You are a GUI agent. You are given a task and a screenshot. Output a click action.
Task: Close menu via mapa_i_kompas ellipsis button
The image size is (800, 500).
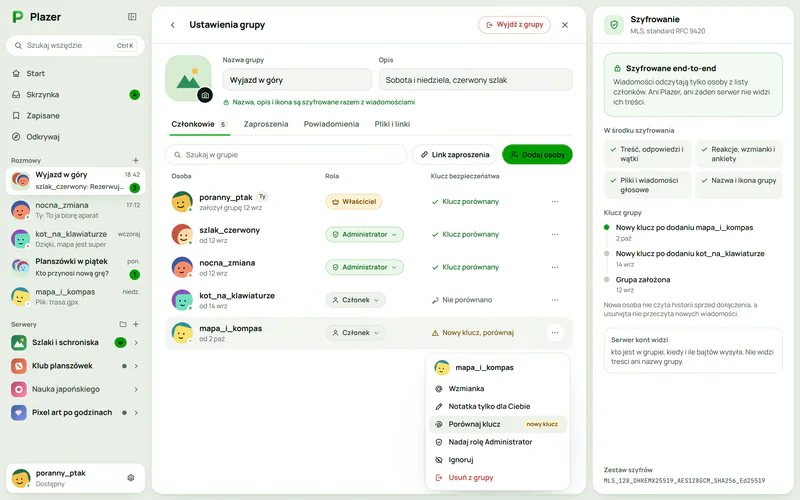tap(555, 333)
